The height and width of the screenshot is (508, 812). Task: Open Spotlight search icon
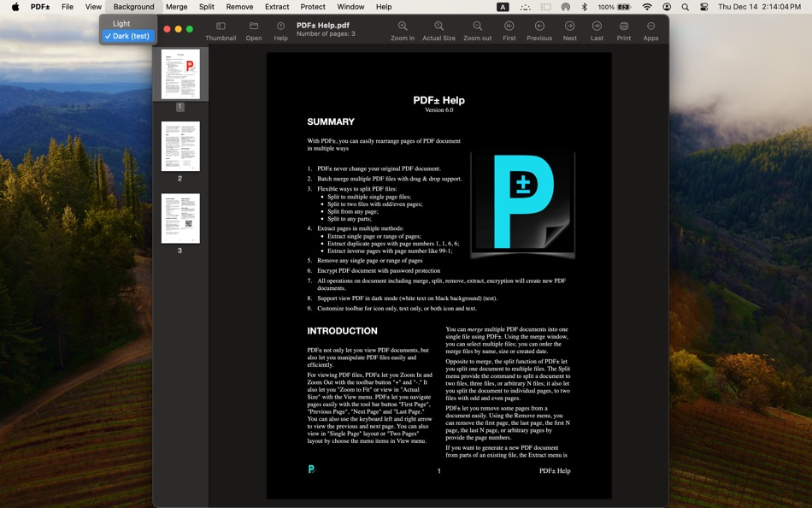click(685, 7)
